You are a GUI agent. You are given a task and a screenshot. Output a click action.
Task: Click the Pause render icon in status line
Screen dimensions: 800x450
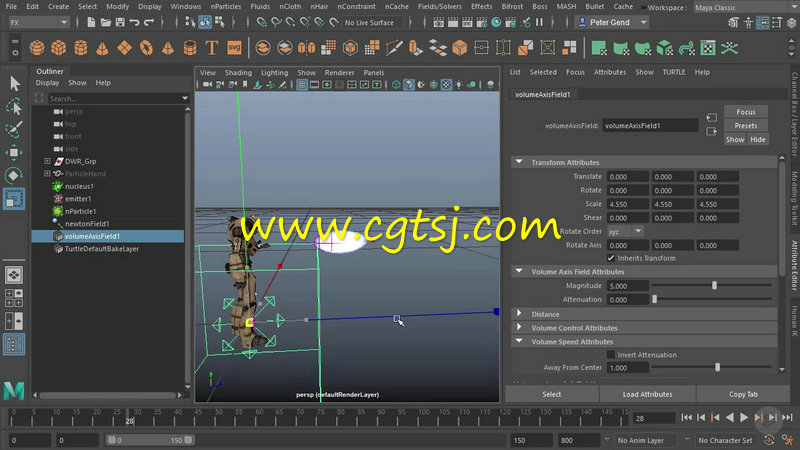pyautogui.click(x=539, y=22)
